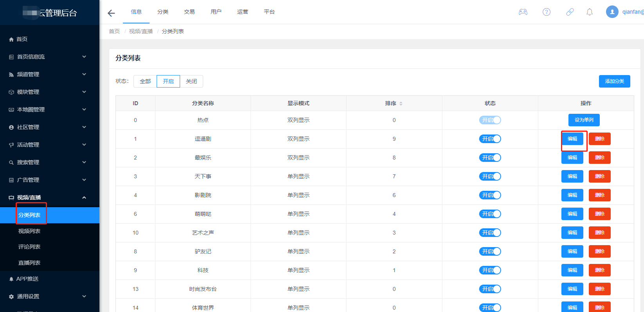
Task: Switch to the 平台 top tab
Action: click(x=269, y=12)
